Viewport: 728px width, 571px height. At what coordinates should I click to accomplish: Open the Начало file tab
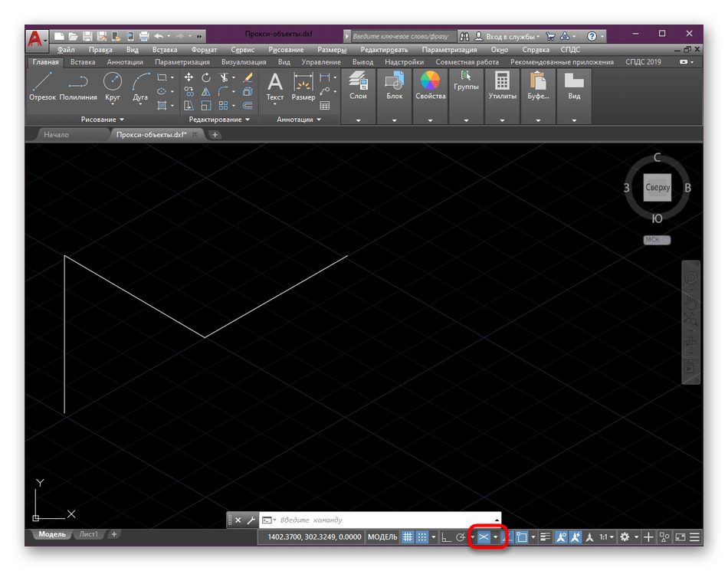[56, 135]
